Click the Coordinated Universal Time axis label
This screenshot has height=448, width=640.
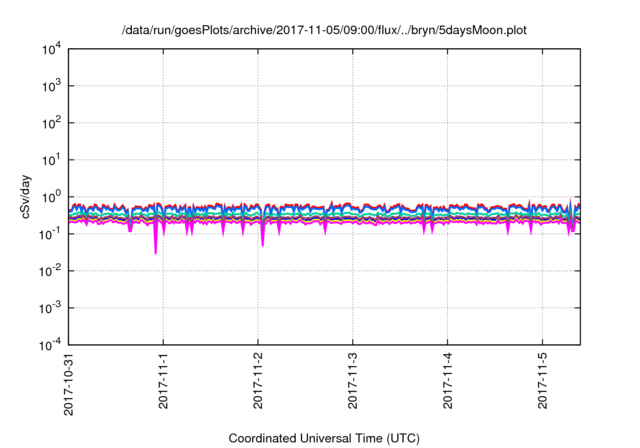(324, 438)
